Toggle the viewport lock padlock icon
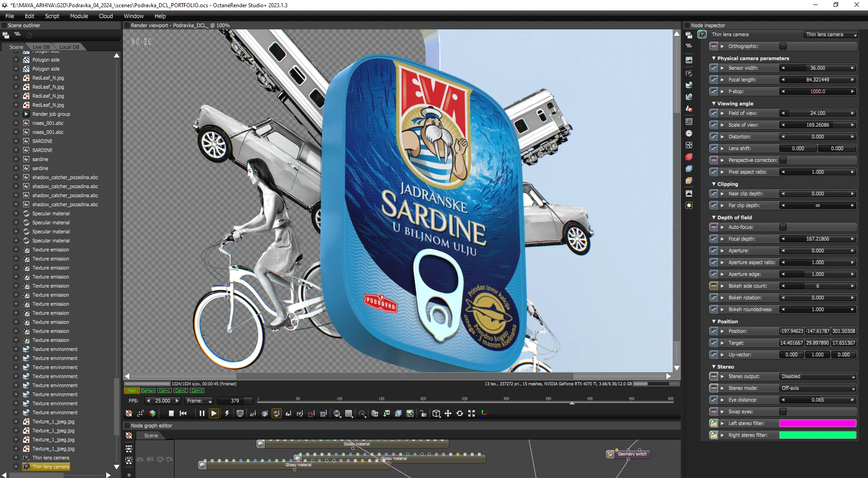Image resolution: width=868 pixels, height=478 pixels. (x=423, y=413)
